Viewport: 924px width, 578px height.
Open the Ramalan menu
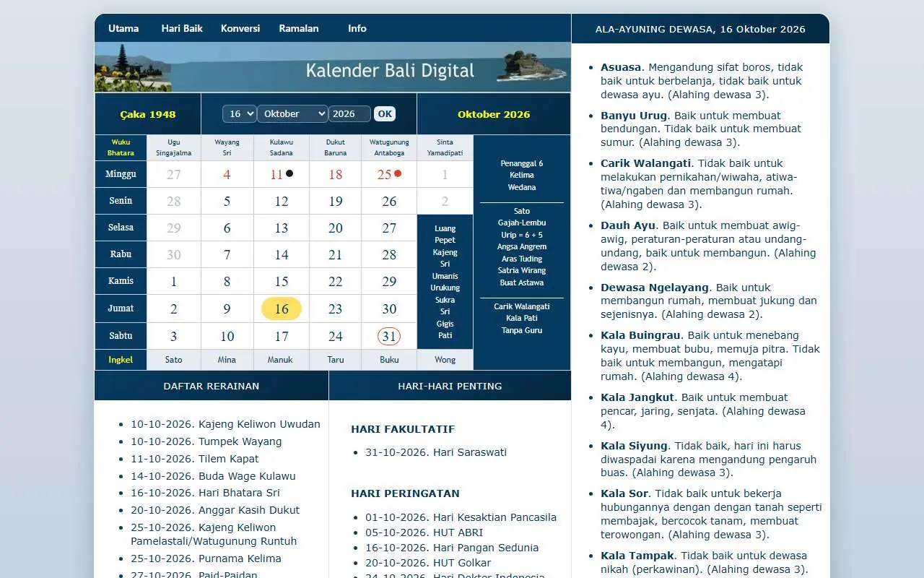coord(299,28)
